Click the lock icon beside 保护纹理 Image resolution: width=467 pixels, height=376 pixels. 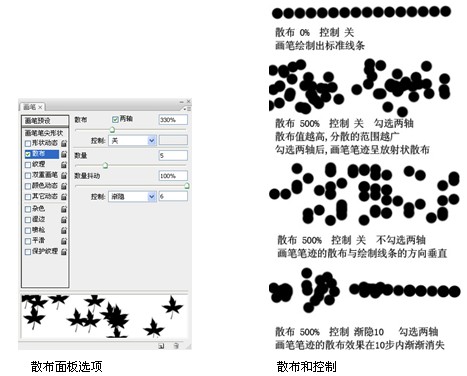coord(64,251)
